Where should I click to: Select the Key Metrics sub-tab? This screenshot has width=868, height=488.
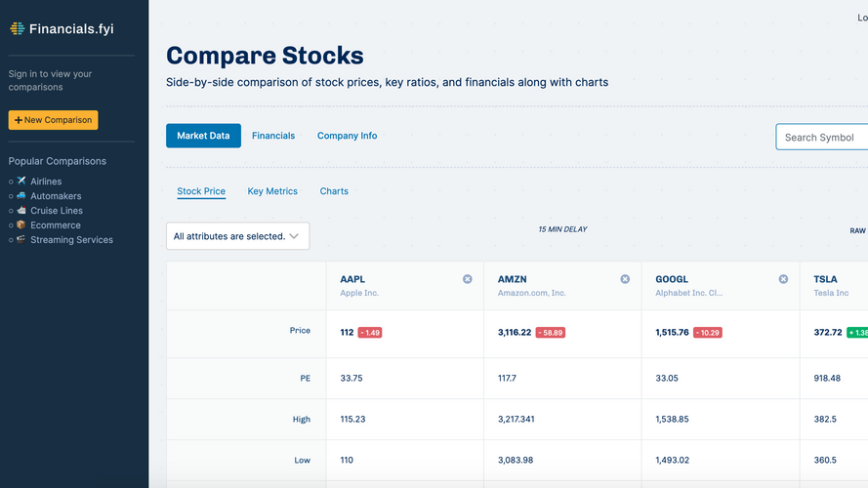coord(272,191)
